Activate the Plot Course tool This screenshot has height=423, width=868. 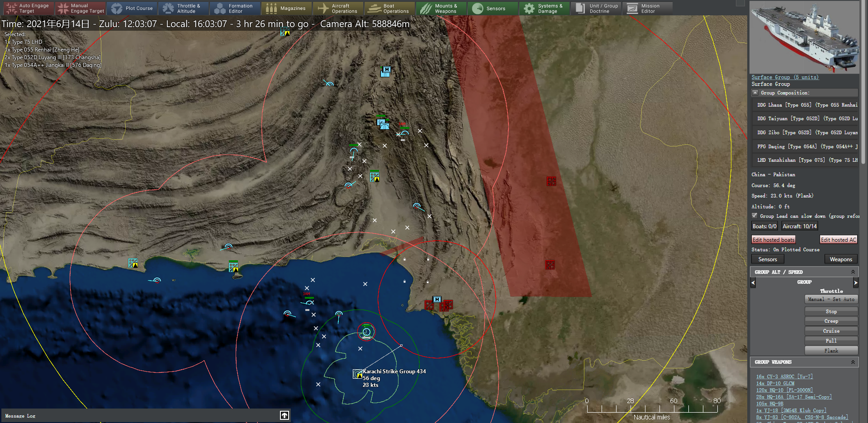click(132, 8)
